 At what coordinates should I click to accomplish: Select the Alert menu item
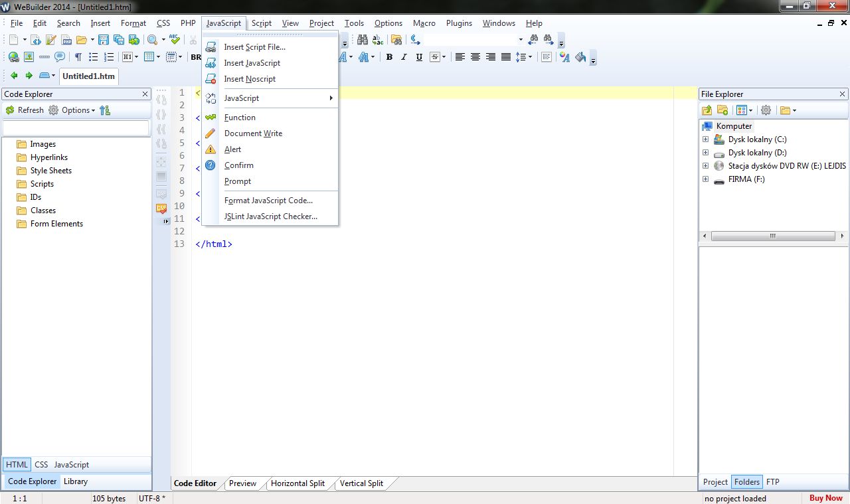click(270, 149)
